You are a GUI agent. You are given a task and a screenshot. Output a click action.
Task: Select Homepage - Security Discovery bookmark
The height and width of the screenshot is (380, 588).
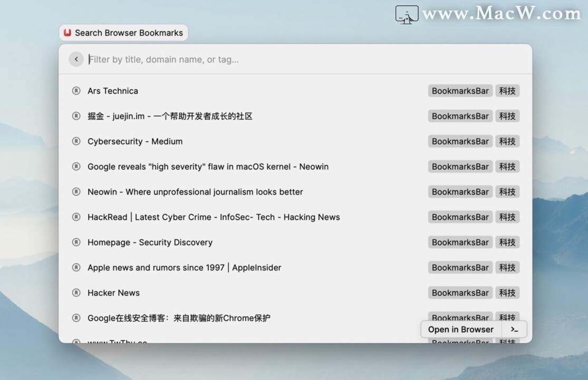click(x=295, y=242)
